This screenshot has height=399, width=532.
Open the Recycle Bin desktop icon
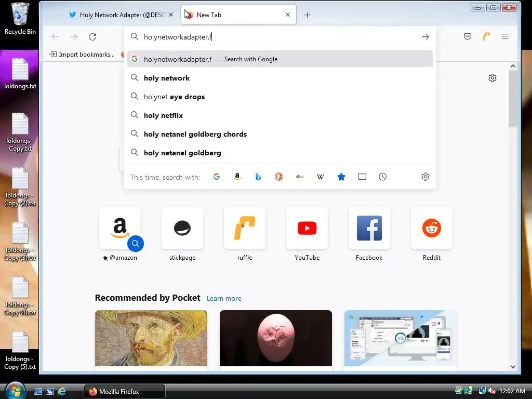click(x=20, y=19)
